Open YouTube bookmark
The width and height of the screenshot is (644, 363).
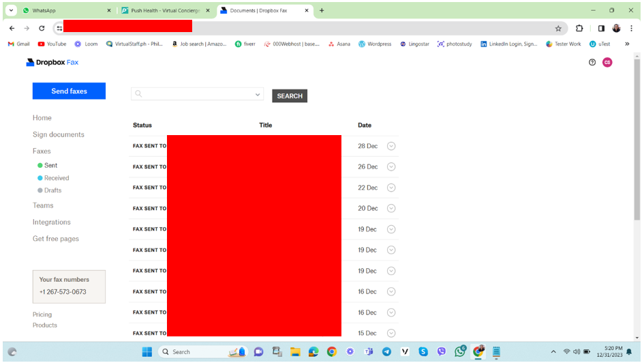coord(52,44)
